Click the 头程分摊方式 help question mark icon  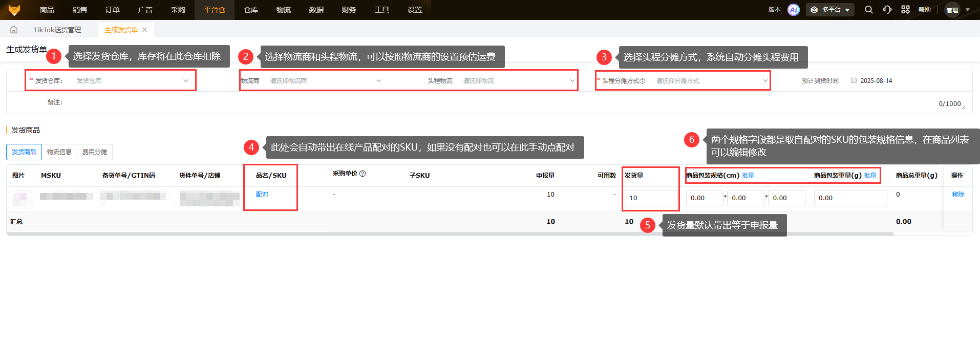(x=643, y=81)
